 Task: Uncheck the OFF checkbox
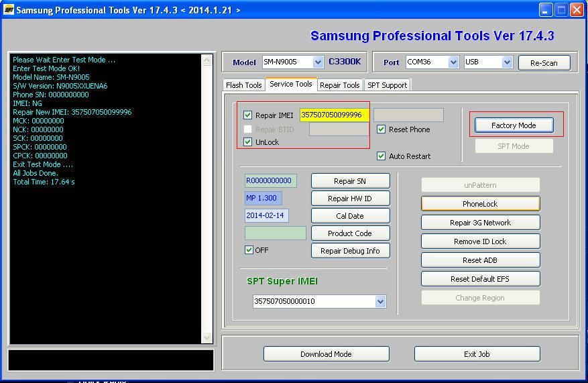[x=249, y=250]
